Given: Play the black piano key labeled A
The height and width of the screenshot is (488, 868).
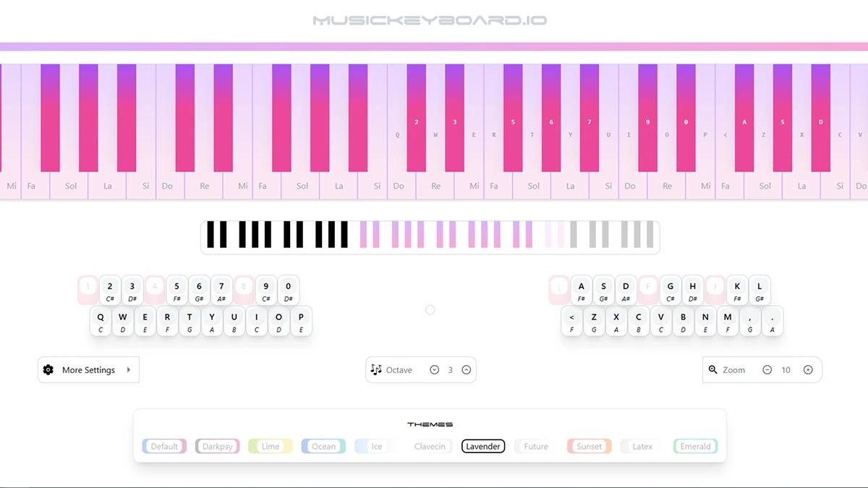Looking at the screenshot, I should tap(744, 118).
